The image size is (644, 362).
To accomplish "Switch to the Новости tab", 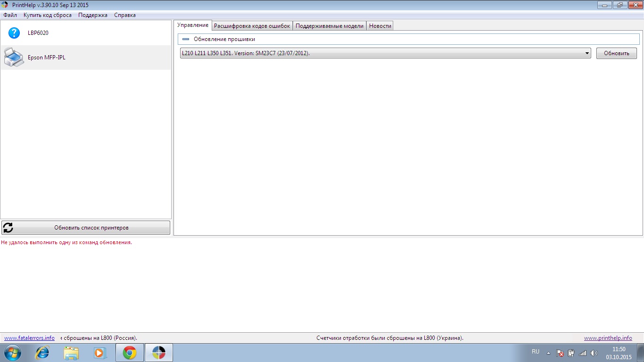I will pos(380,26).
